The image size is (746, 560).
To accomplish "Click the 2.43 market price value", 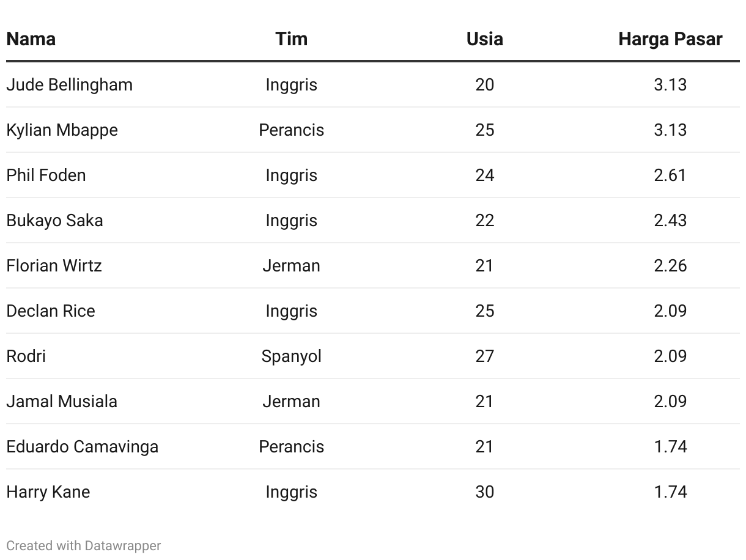I will point(670,220).
